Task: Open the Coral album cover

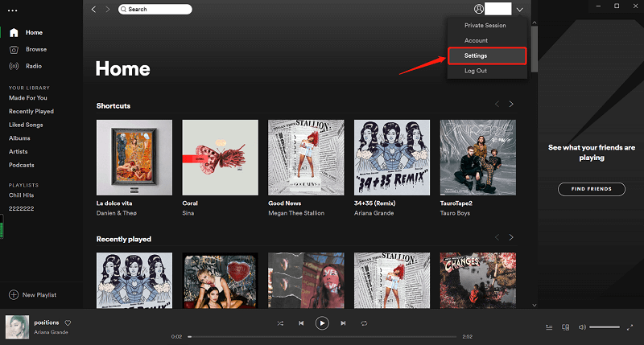Action: tap(220, 158)
